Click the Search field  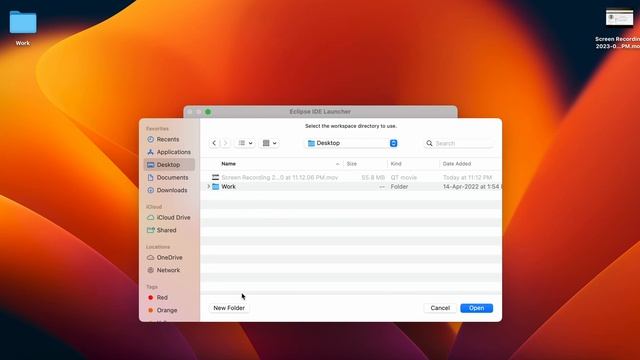[459, 143]
